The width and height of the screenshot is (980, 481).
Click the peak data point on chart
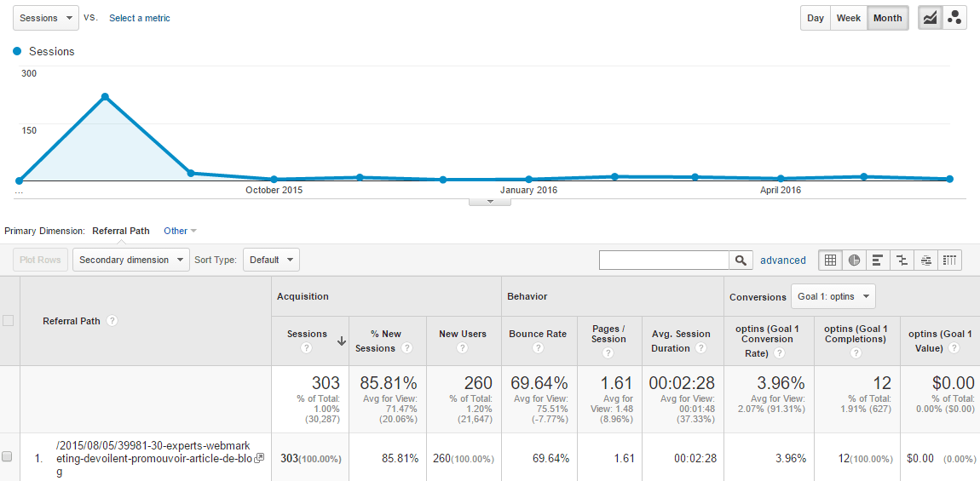pyautogui.click(x=105, y=97)
